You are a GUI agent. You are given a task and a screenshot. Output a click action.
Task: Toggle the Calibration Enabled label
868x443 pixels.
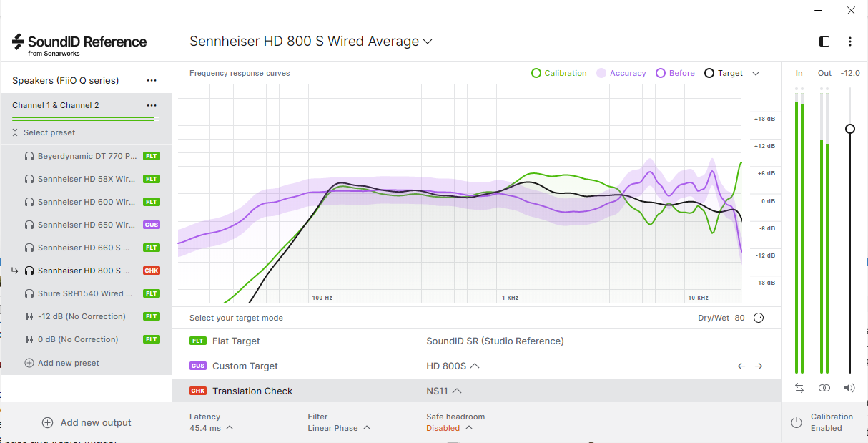pyautogui.click(x=832, y=422)
